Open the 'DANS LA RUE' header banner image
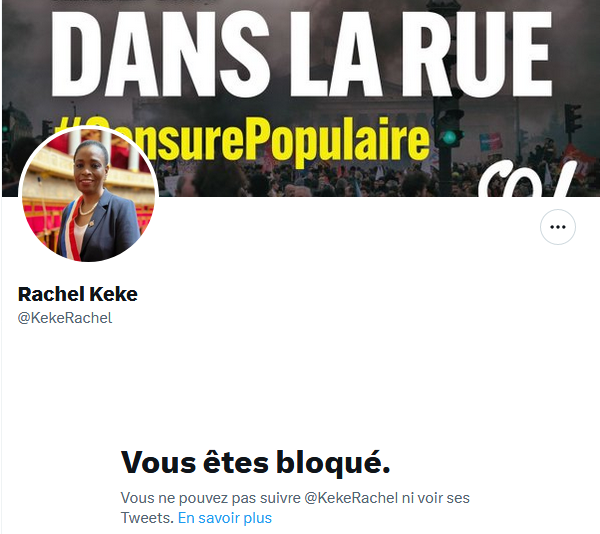600x534 pixels. [300, 98]
